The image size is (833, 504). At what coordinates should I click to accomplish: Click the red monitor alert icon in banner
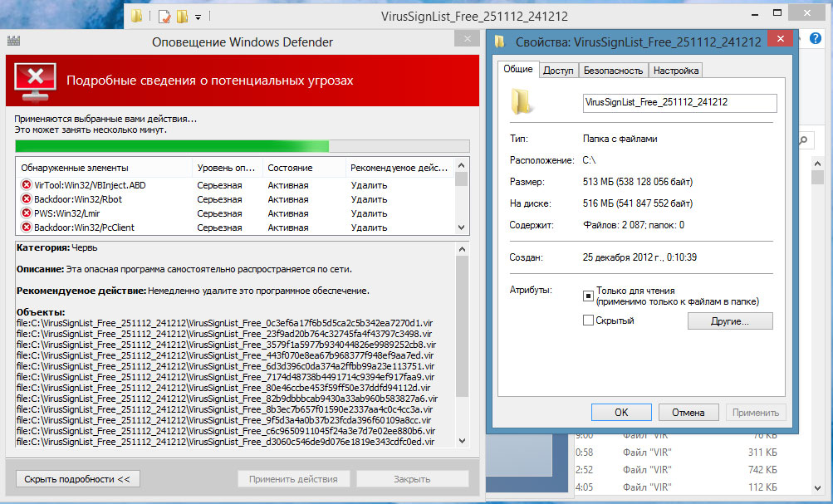35,81
